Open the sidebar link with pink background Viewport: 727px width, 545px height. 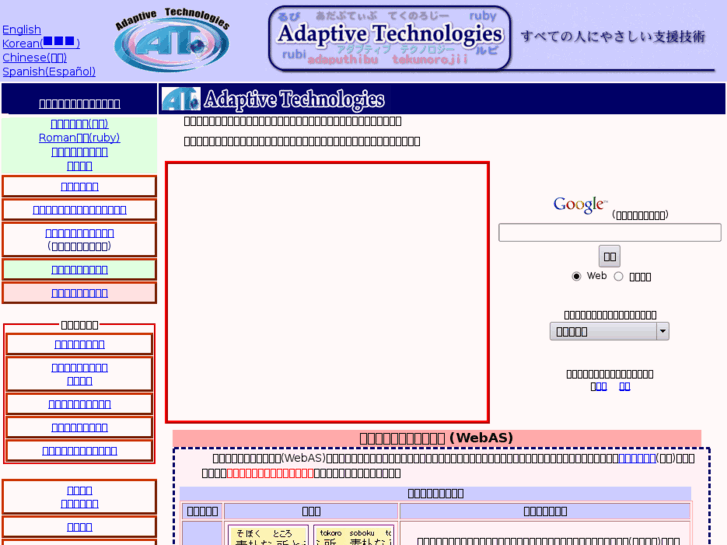(80, 293)
